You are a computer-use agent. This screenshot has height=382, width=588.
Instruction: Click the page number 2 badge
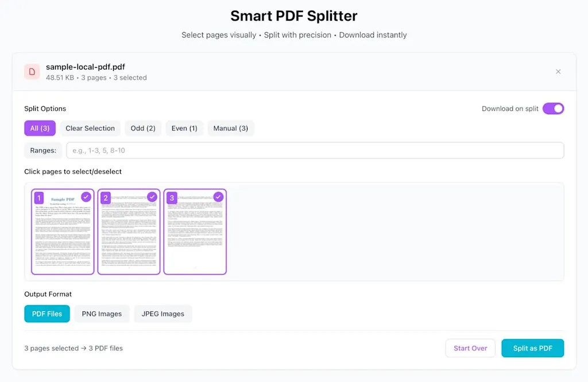tap(105, 198)
